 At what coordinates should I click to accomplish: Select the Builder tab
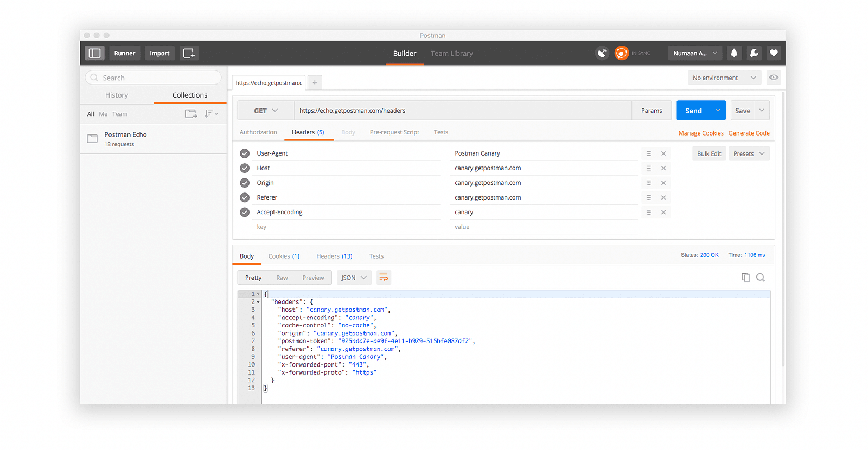tap(405, 53)
